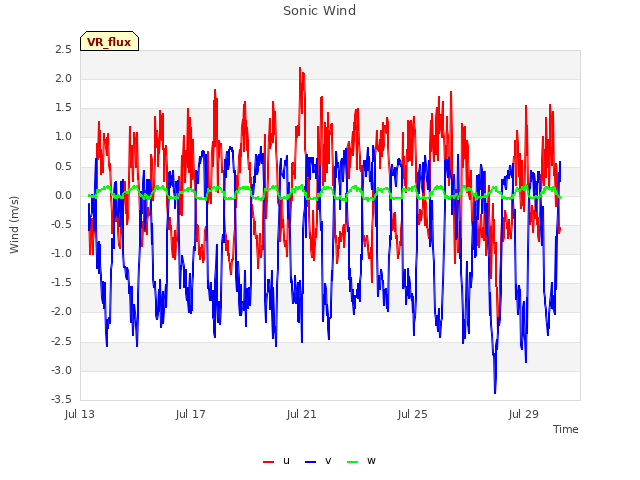Click the Jul 25 x-axis label
This screenshot has width=640, height=480.
(x=413, y=414)
